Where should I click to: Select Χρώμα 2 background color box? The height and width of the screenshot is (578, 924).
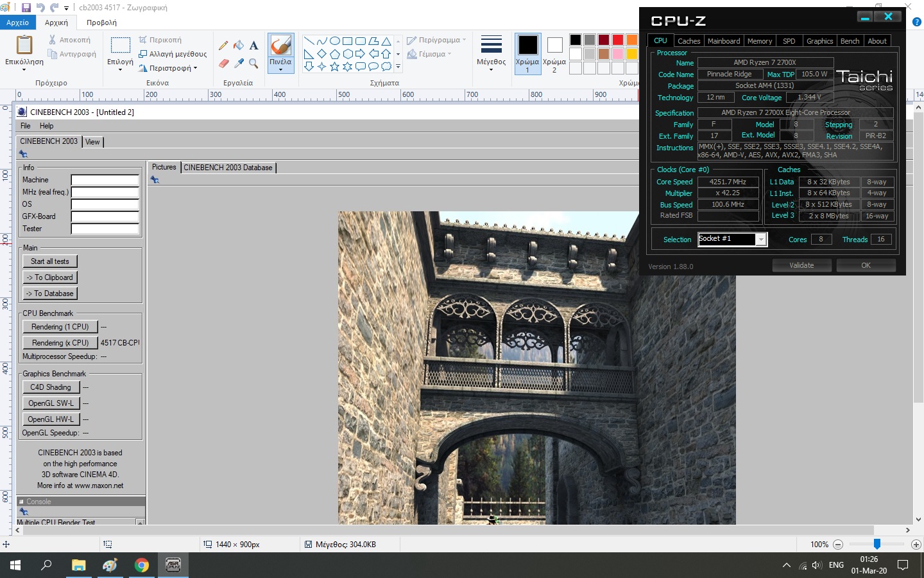[554, 54]
